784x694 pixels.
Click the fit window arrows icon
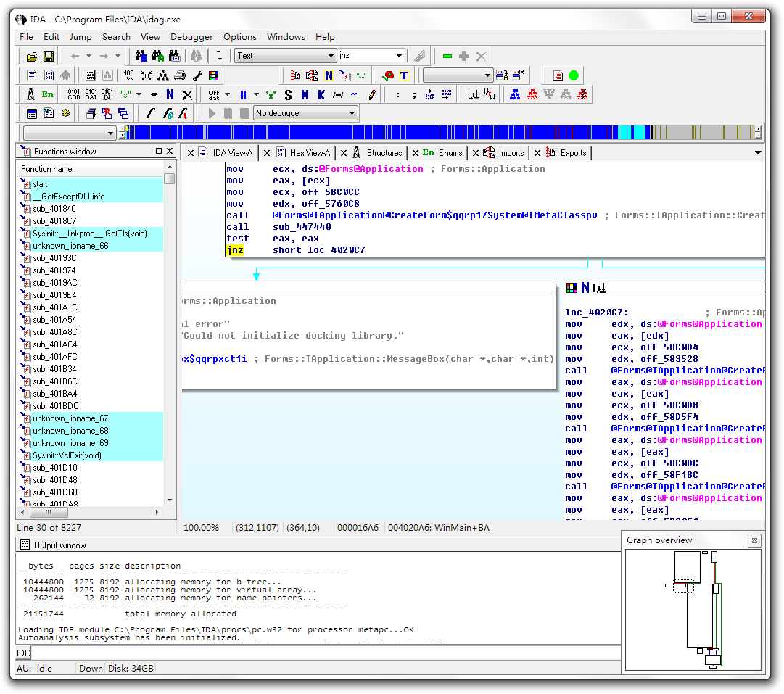click(147, 75)
